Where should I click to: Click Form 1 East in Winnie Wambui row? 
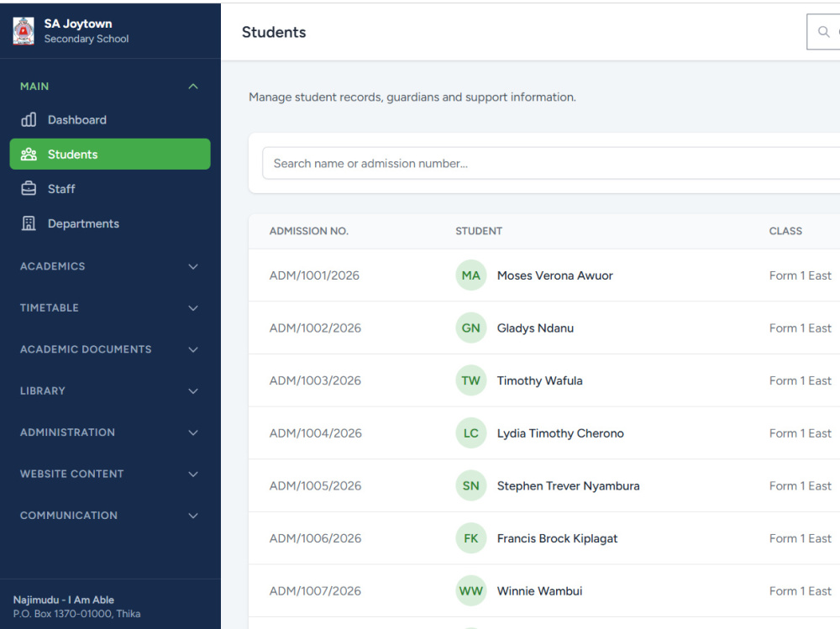tap(801, 591)
